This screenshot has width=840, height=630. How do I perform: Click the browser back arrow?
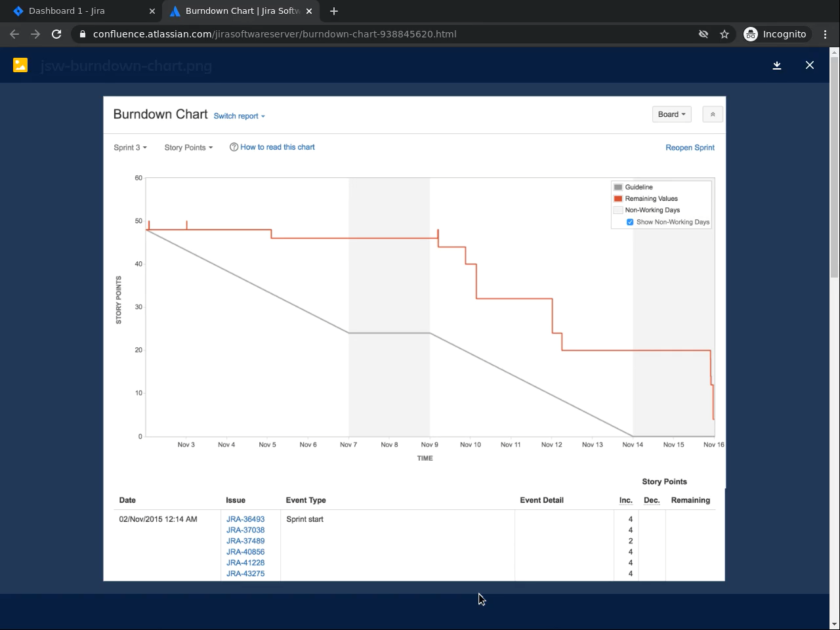point(14,34)
